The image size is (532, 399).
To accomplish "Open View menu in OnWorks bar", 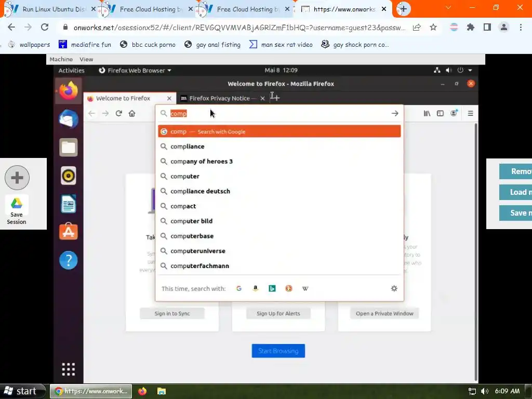I will tap(86, 59).
